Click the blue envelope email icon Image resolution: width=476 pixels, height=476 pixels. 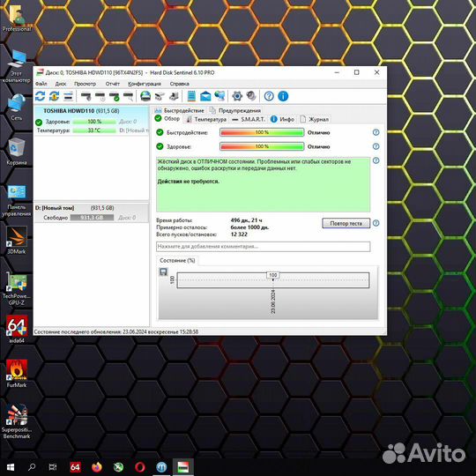tap(205, 96)
